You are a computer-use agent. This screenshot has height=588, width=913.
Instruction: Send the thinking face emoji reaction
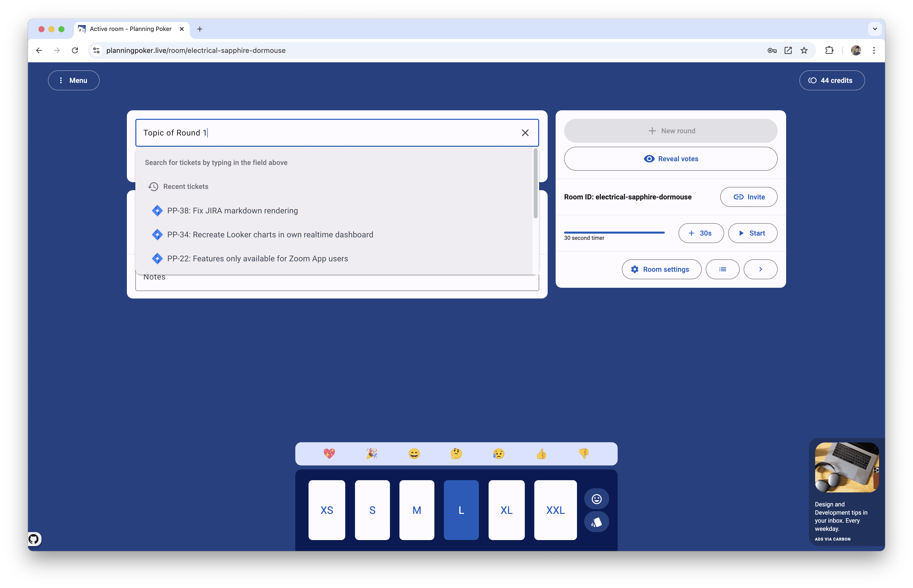[456, 453]
